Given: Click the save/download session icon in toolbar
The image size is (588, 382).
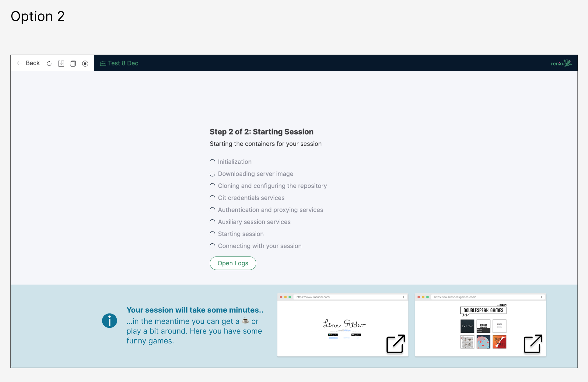Looking at the screenshot, I should coord(61,63).
